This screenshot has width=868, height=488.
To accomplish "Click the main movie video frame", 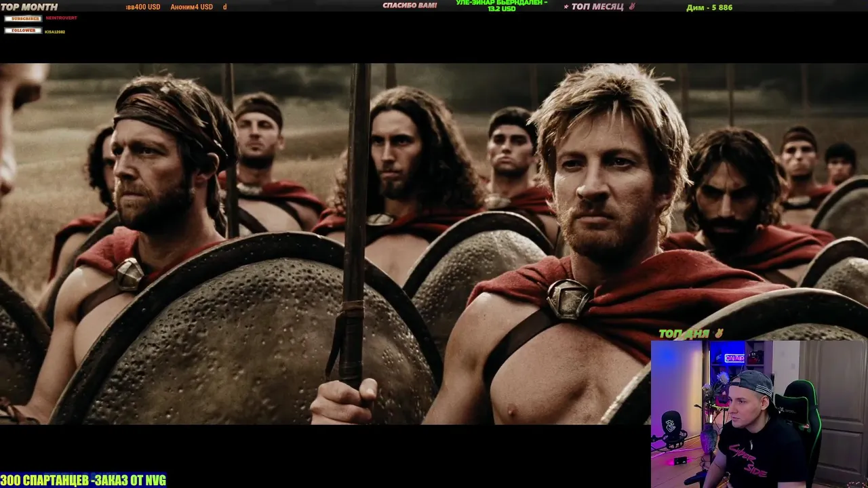I will pyautogui.click(x=434, y=244).
